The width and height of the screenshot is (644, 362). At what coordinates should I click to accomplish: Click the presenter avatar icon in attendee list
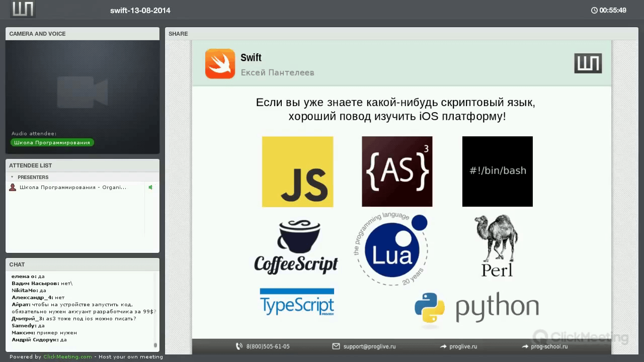[x=13, y=188]
